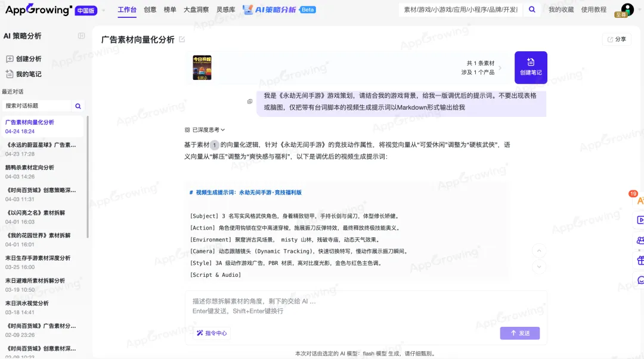644x359 pixels.
Task: Collapse the AI 策略分析 sidebar panel
Action: [x=82, y=36]
